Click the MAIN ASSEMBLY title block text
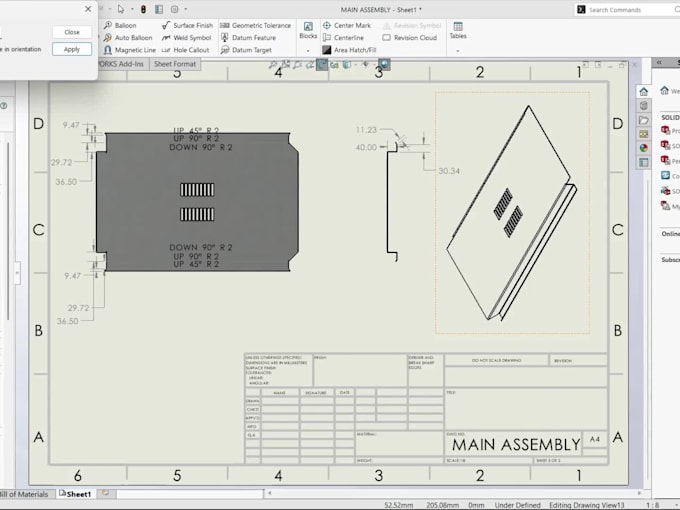The height and width of the screenshot is (510, 680). pyautogui.click(x=516, y=445)
